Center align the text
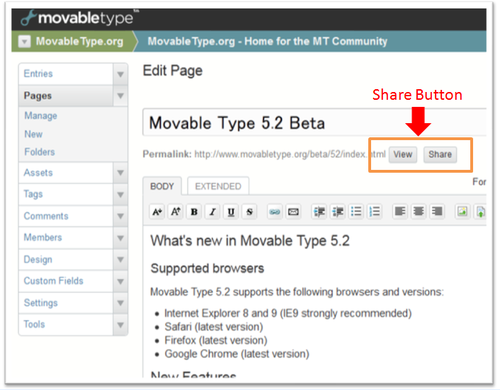Viewport: 500px width, 390px height. [x=419, y=212]
